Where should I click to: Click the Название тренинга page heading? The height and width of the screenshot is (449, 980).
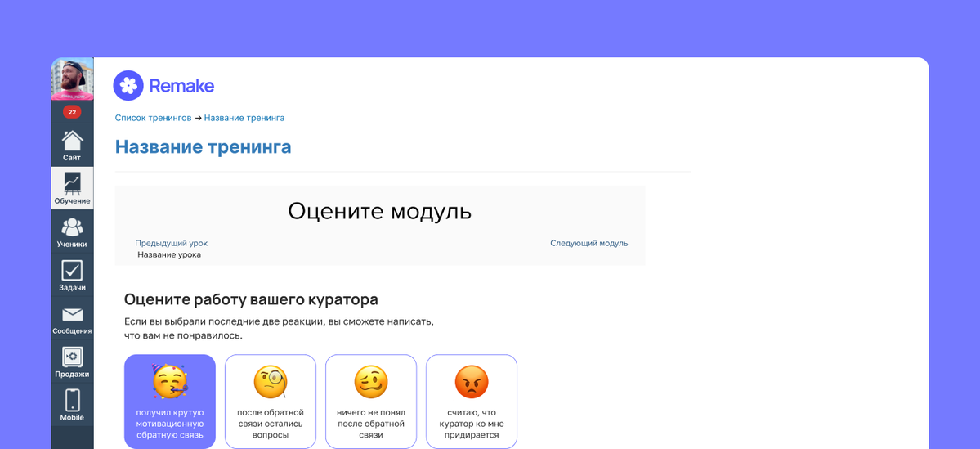[x=204, y=147]
